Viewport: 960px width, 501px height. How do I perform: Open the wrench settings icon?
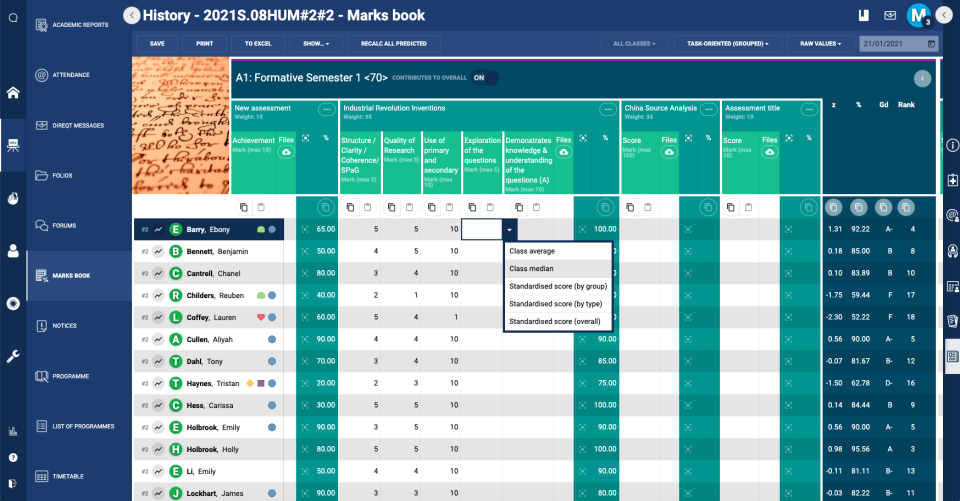[x=13, y=356]
